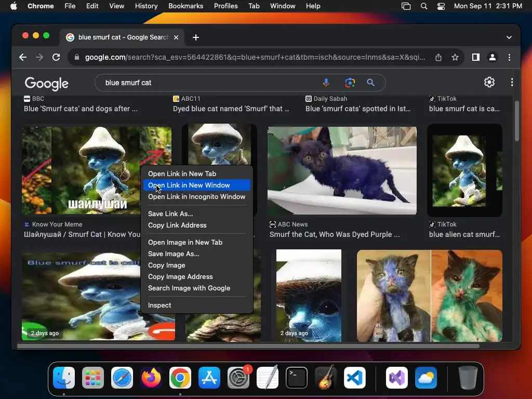The height and width of the screenshot is (399, 532).
Task: Open ABC11 link Dyed blue cat named Smurf
Action: (231, 109)
